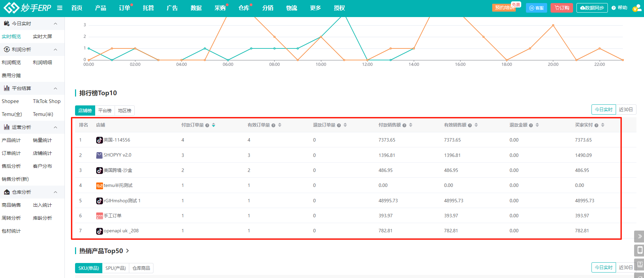Click the 客服 button
Viewport: 644px width, 278px height.
click(537, 8)
